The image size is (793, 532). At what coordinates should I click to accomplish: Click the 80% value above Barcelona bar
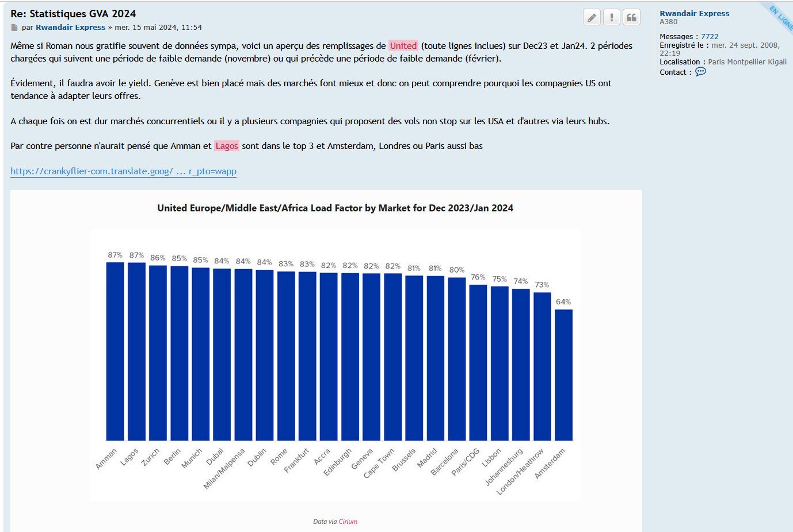pos(457,270)
